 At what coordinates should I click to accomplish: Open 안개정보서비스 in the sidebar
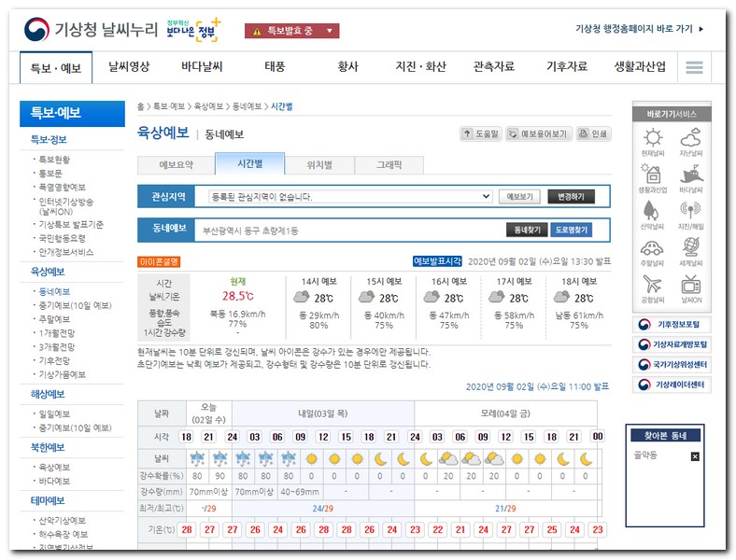[66, 252]
